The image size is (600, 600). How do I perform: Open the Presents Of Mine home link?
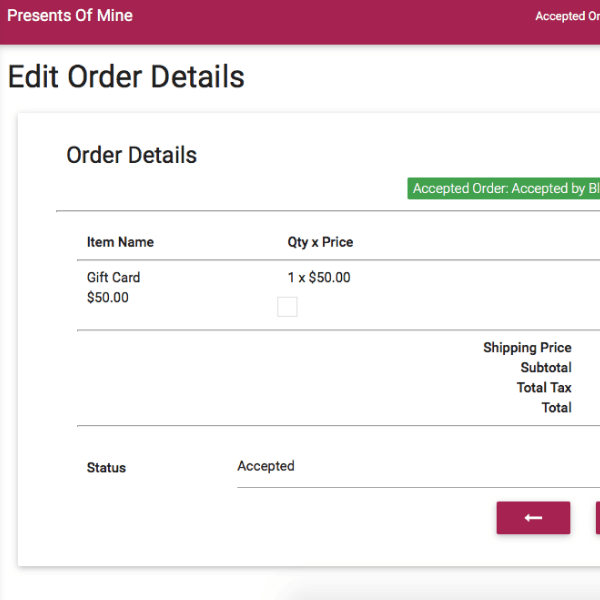[x=70, y=16]
